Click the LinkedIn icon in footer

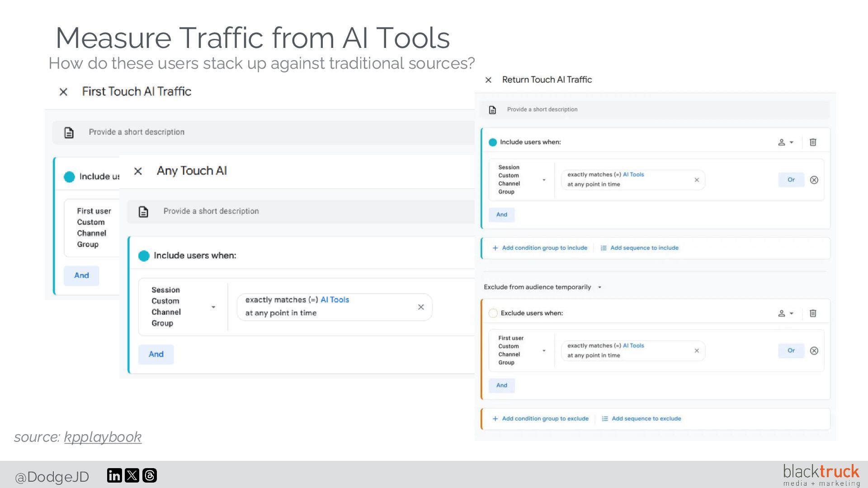click(x=114, y=475)
